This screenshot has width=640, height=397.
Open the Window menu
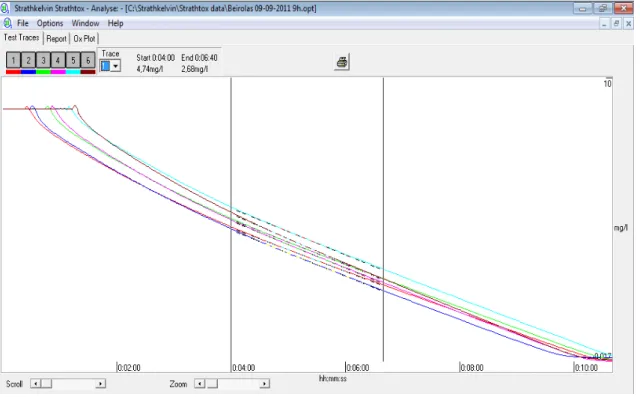(x=85, y=23)
